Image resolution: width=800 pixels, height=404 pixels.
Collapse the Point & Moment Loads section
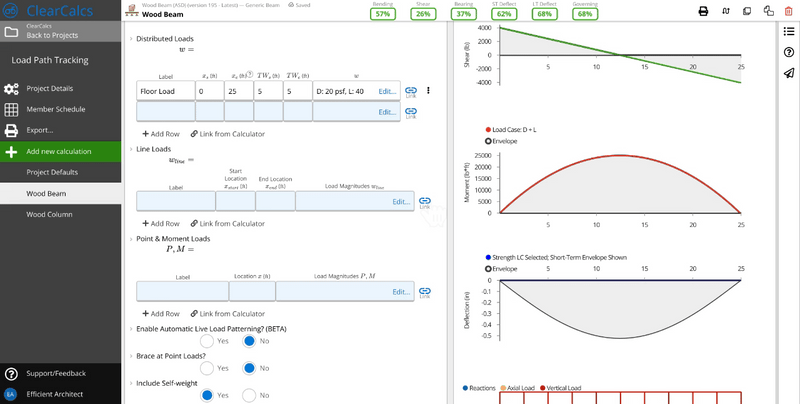coord(131,239)
